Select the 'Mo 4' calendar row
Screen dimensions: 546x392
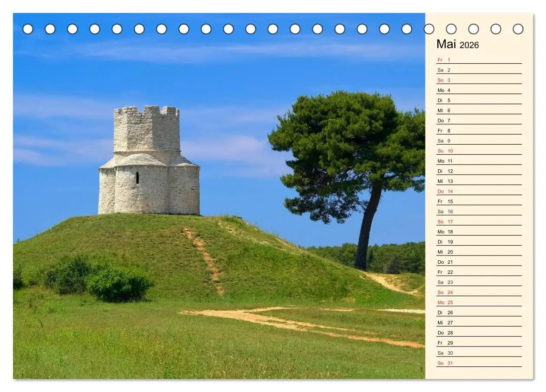[x=479, y=90]
